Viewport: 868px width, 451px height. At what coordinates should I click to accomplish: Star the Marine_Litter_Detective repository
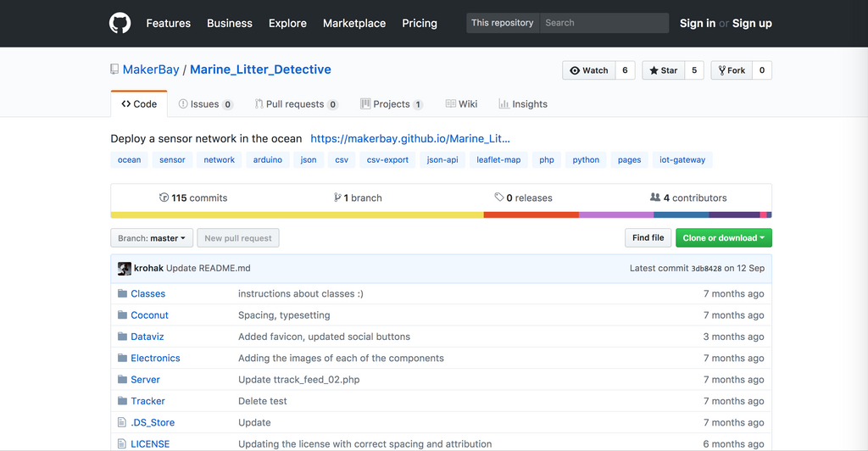[663, 70]
